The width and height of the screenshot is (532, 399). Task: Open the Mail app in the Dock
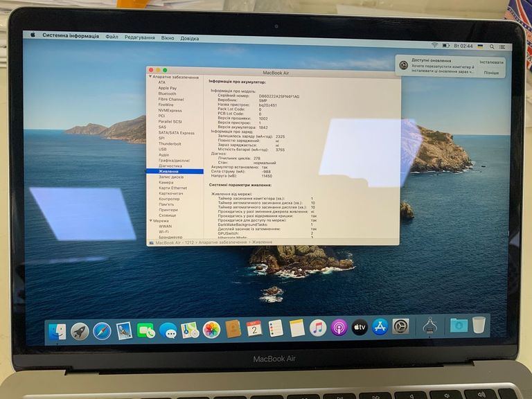(124, 331)
